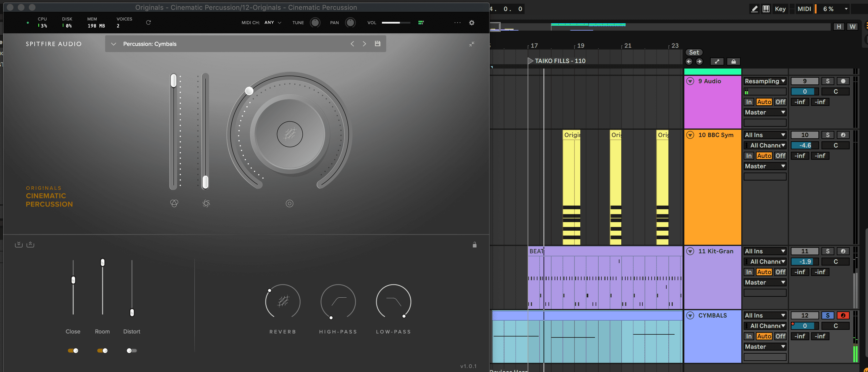Viewport: 868px width, 372px height.
Task: Solo the CYMBALS track
Action: [827, 315]
